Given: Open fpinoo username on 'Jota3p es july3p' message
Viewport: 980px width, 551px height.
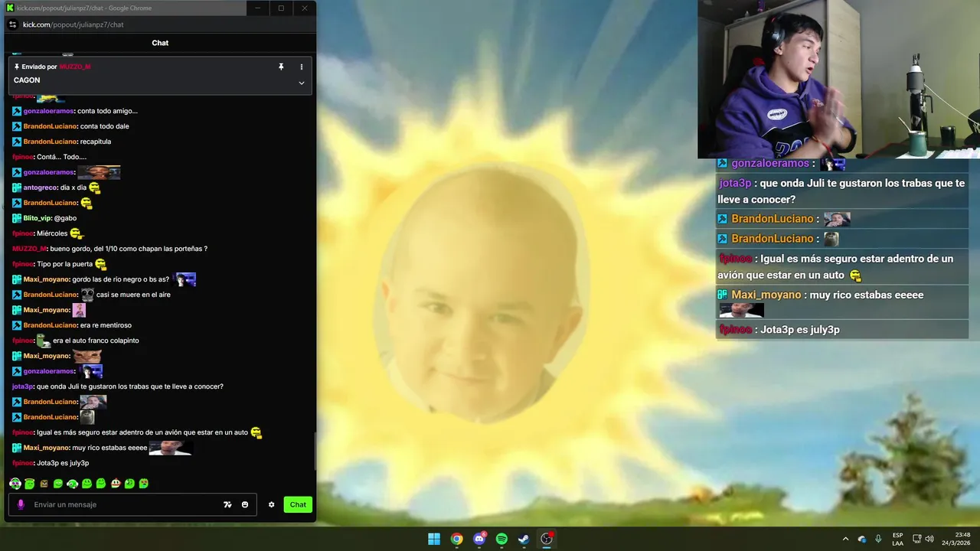Looking at the screenshot, I should (23, 463).
